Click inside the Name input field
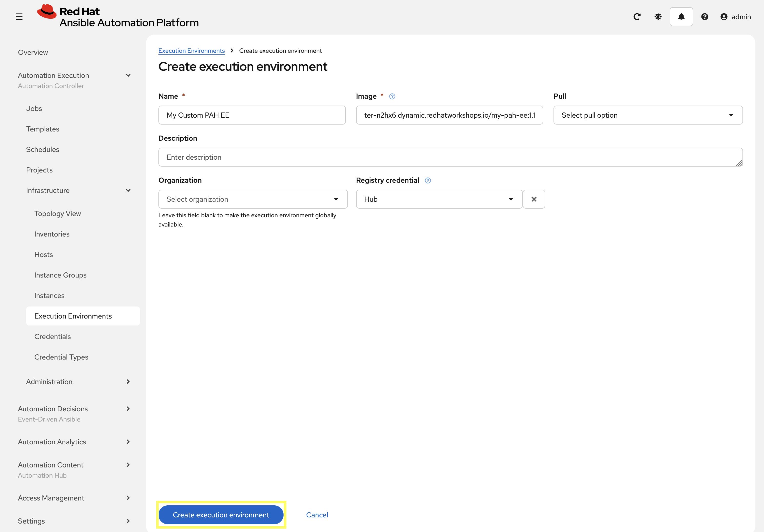 click(x=252, y=115)
